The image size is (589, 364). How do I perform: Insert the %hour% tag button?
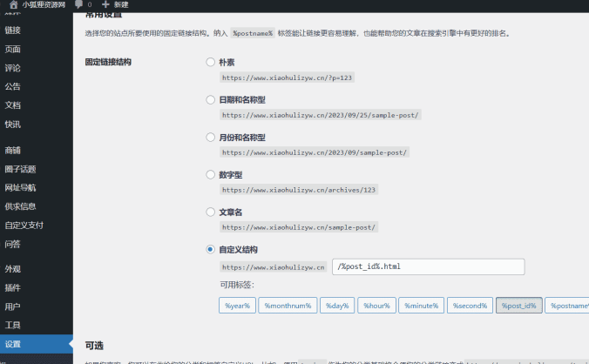[376, 306]
